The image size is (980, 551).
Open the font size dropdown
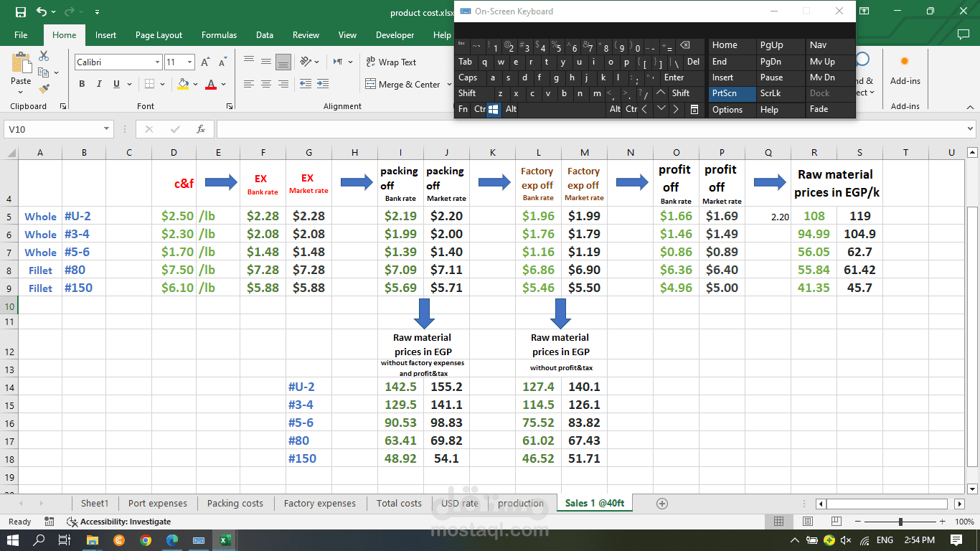pos(189,62)
